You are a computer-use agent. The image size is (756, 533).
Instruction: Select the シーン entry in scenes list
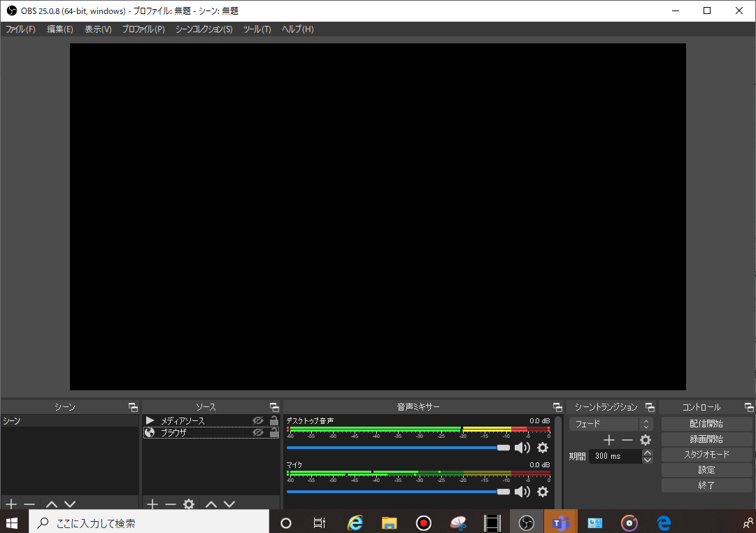(70, 420)
